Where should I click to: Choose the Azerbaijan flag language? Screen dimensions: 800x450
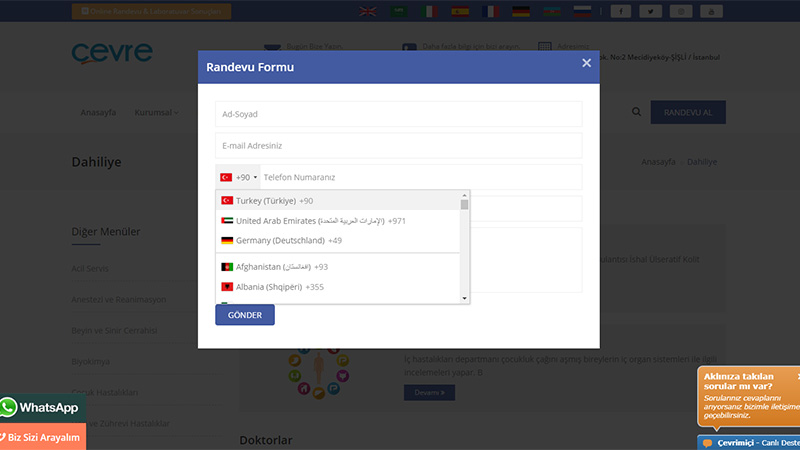(x=552, y=11)
